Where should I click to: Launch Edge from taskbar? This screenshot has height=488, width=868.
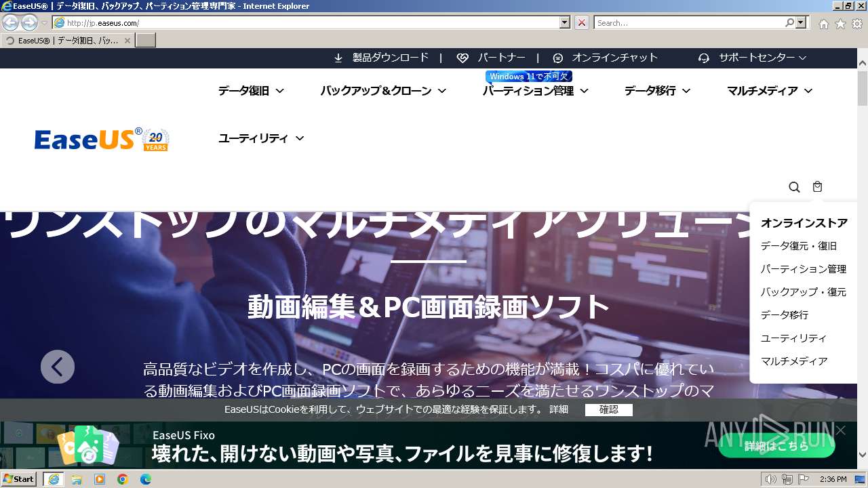pyautogui.click(x=146, y=479)
